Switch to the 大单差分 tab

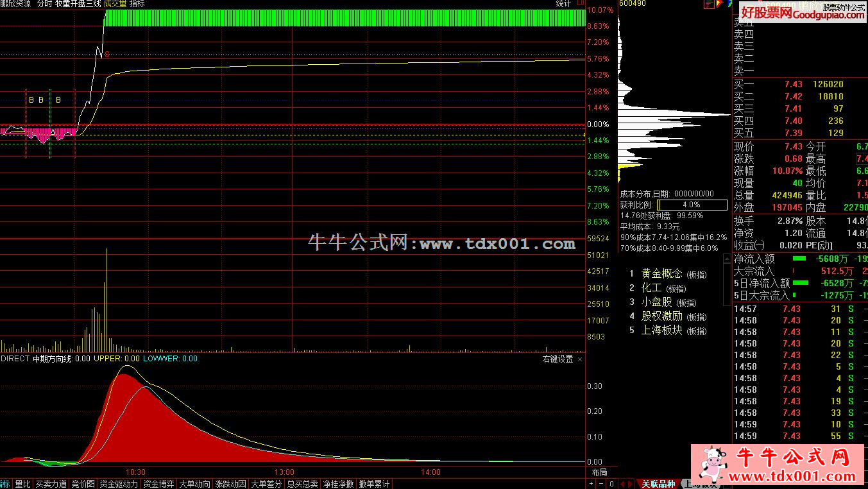tap(266, 484)
